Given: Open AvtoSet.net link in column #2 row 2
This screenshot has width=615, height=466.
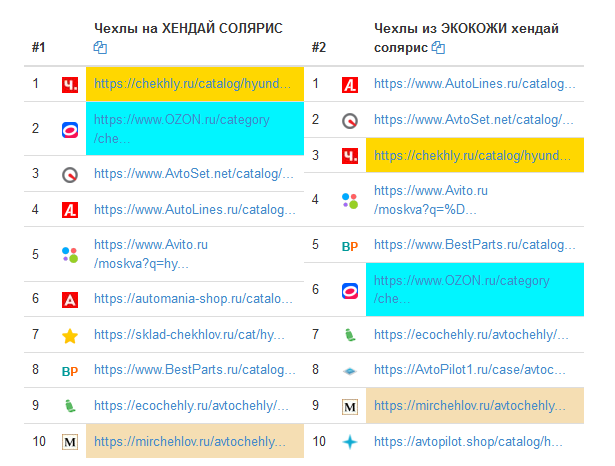Looking at the screenshot, I should [474, 119].
